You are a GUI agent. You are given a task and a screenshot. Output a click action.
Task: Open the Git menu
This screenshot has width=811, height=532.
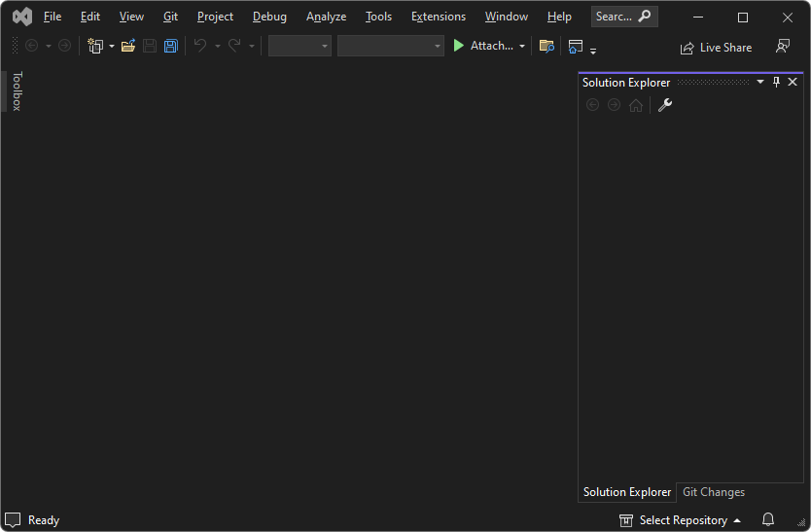coord(171,17)
